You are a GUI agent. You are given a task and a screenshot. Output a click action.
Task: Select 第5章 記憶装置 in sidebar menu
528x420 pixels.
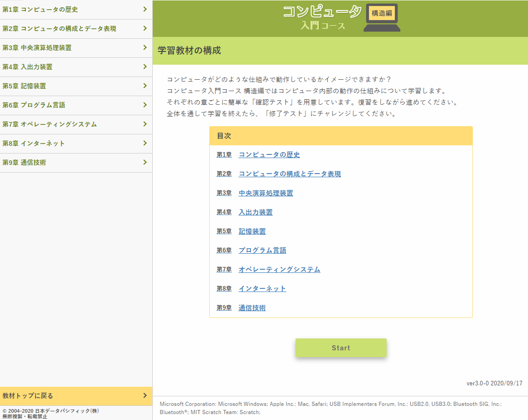24,86
